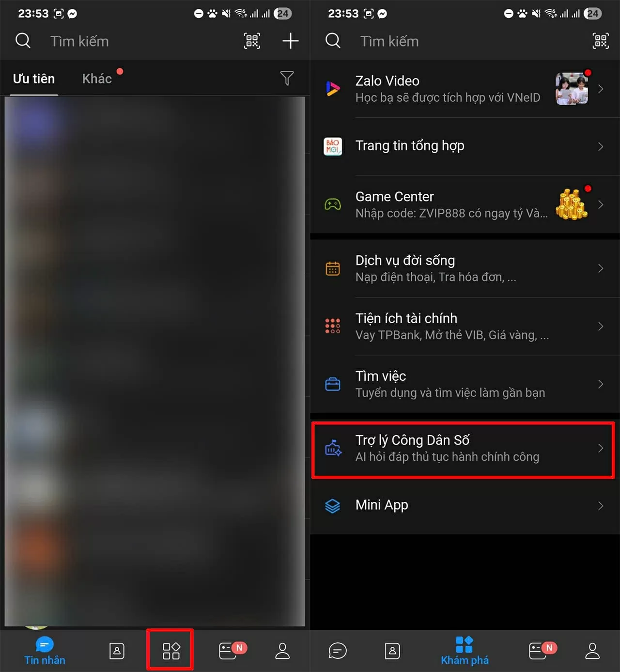Viewport: 620px width, 672px height.
Task: Tap the green Game Center controller icon
Action: tap(333, 204)
